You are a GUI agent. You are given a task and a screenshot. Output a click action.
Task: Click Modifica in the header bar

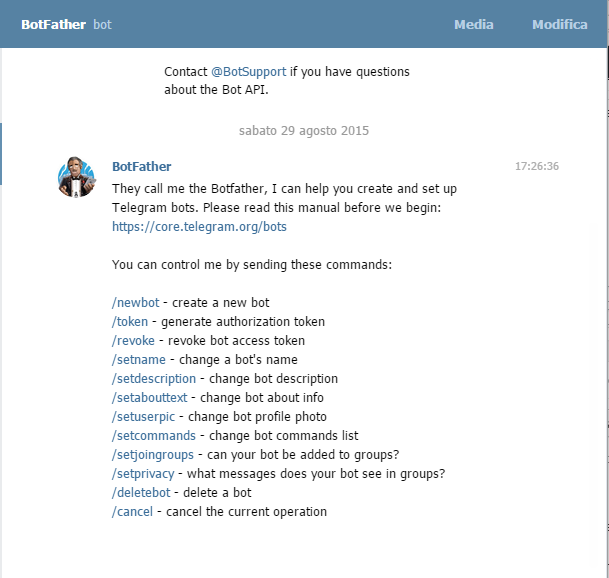(559, 24)
